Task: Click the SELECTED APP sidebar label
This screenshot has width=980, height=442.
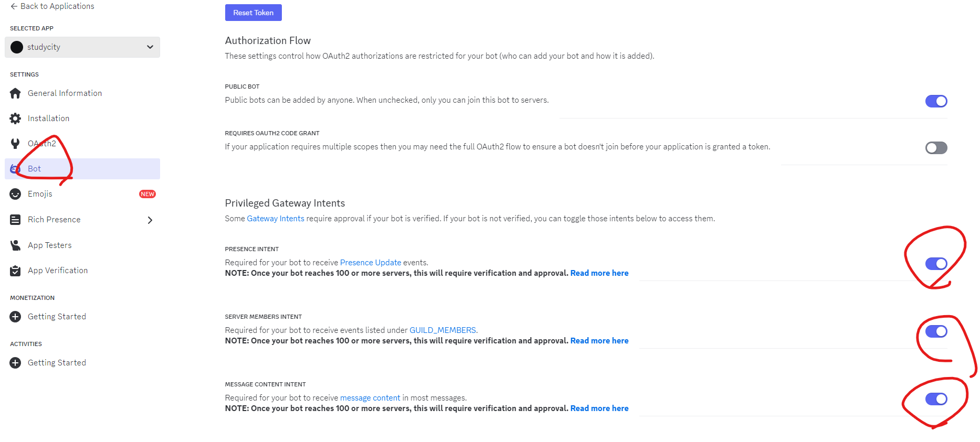Action: pos(31,28)
